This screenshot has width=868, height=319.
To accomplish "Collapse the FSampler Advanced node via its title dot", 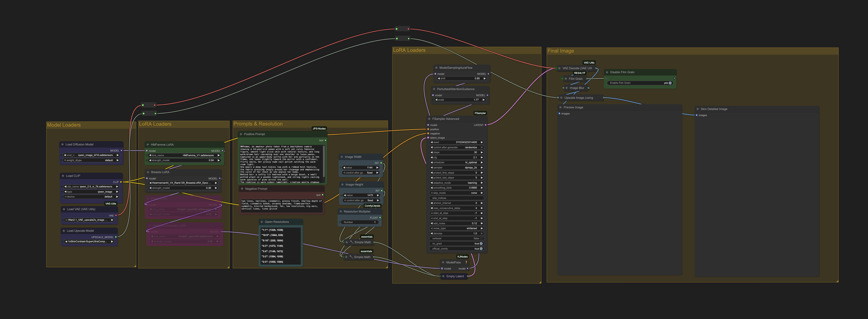I will click(x=429, y=119).
